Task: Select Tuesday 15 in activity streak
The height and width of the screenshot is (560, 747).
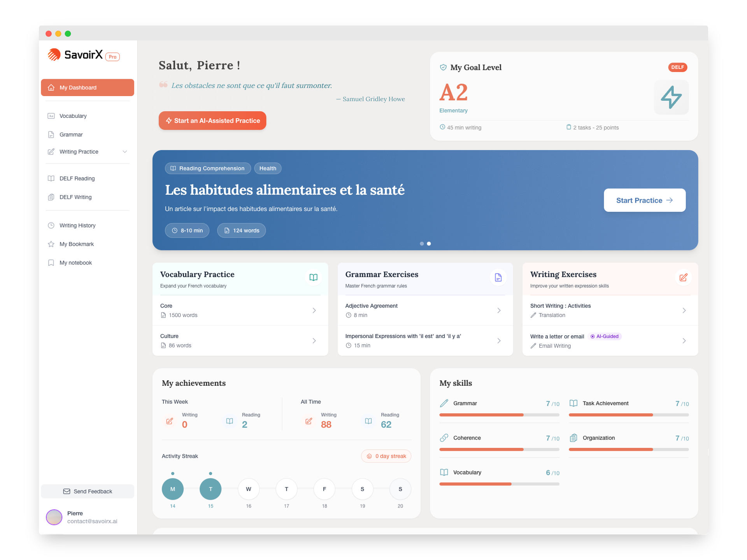Action: tap(210, 489)
